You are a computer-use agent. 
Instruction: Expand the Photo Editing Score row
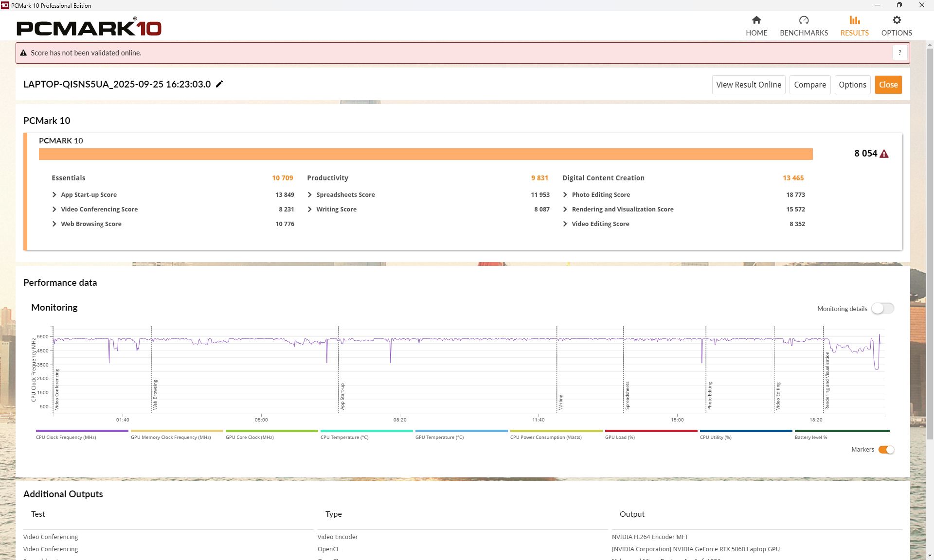tap(565, 195)
